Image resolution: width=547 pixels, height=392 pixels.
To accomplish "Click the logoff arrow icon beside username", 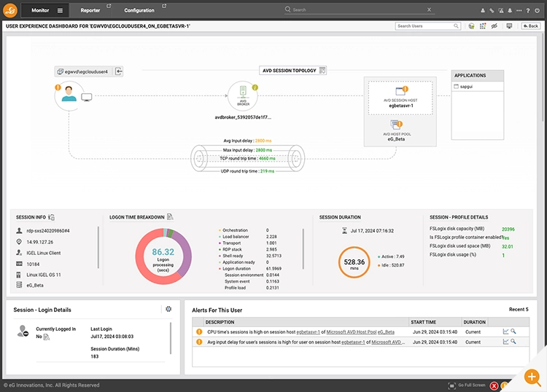I will click(119, 71).
